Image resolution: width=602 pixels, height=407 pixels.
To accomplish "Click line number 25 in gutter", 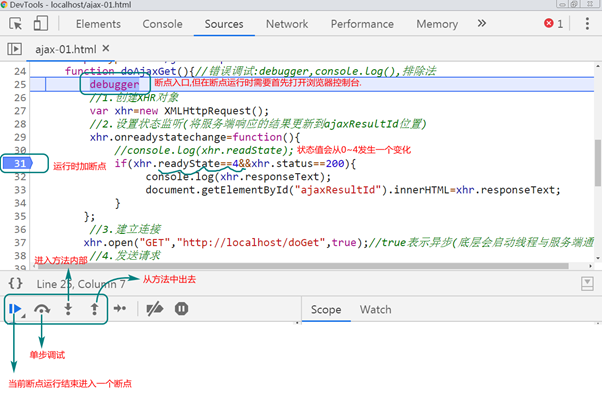I will 20,84.
